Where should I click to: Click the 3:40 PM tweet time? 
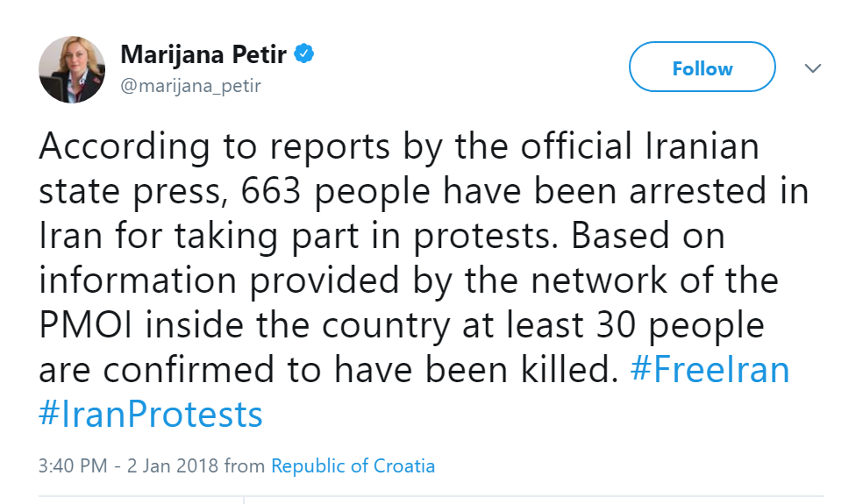coord(73,465)
